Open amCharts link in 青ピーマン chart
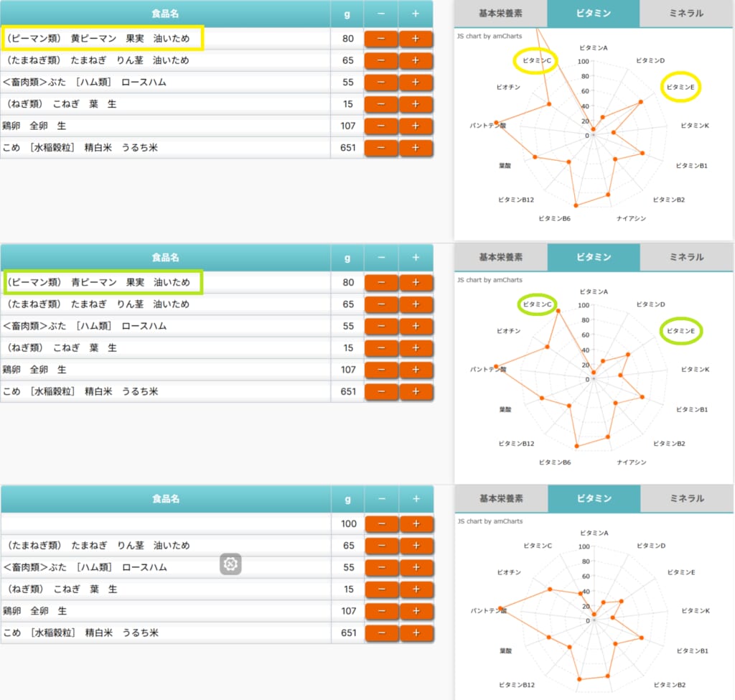Viewport: 735px width, 700px height. [x=490, y=280]
